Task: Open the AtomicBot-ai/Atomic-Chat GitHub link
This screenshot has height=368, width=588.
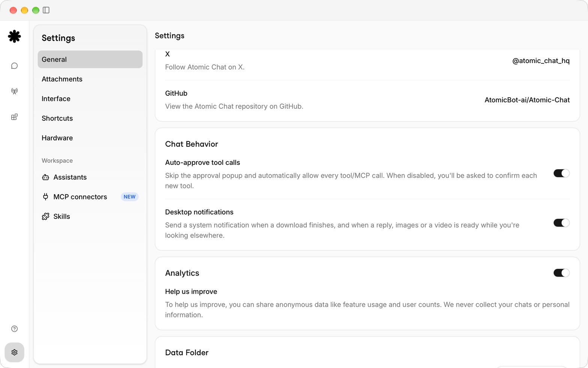Action: click(527, 100)
